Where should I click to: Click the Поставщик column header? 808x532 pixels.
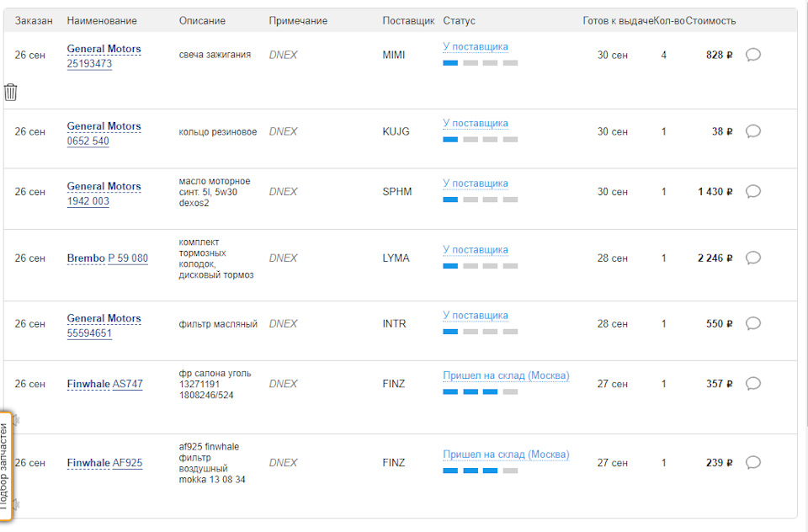point(408,21)
